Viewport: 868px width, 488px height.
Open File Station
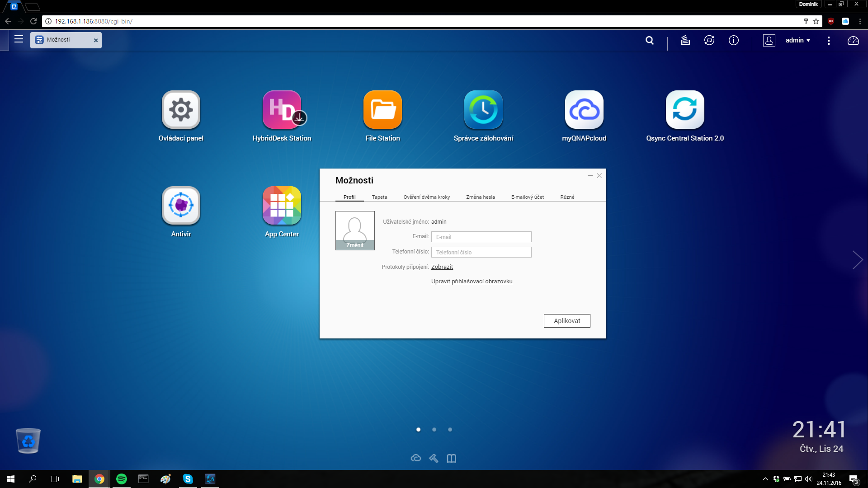[x=382, y=110]
